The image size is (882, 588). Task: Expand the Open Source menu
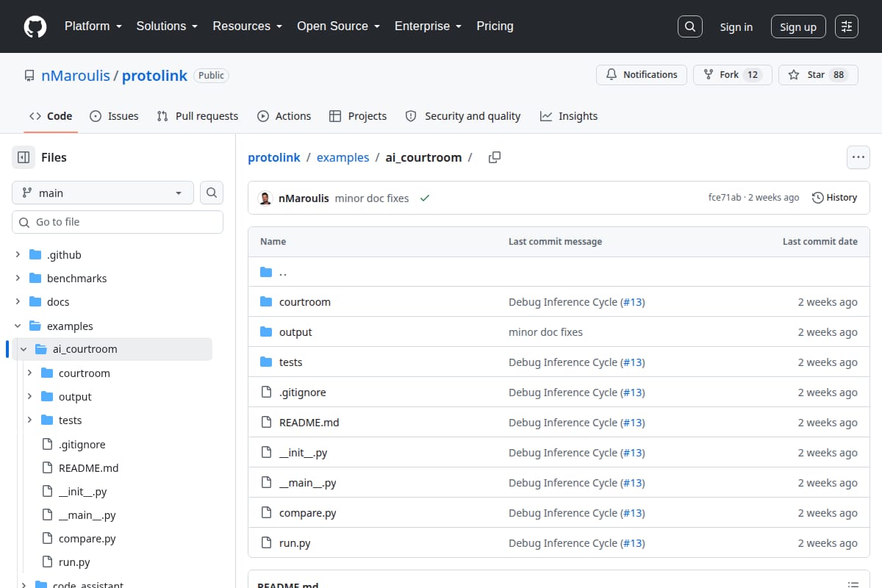338,26
